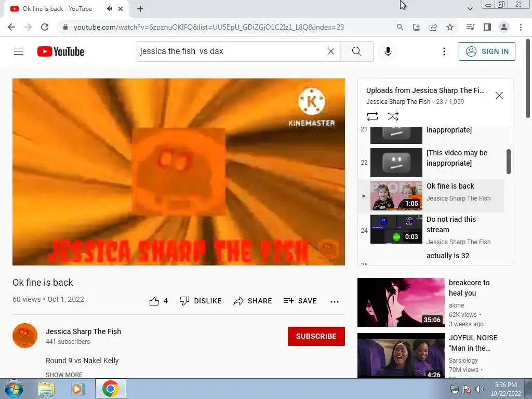Open Action Center flag in tray
532x399 pixels.
tap(467, 389)
